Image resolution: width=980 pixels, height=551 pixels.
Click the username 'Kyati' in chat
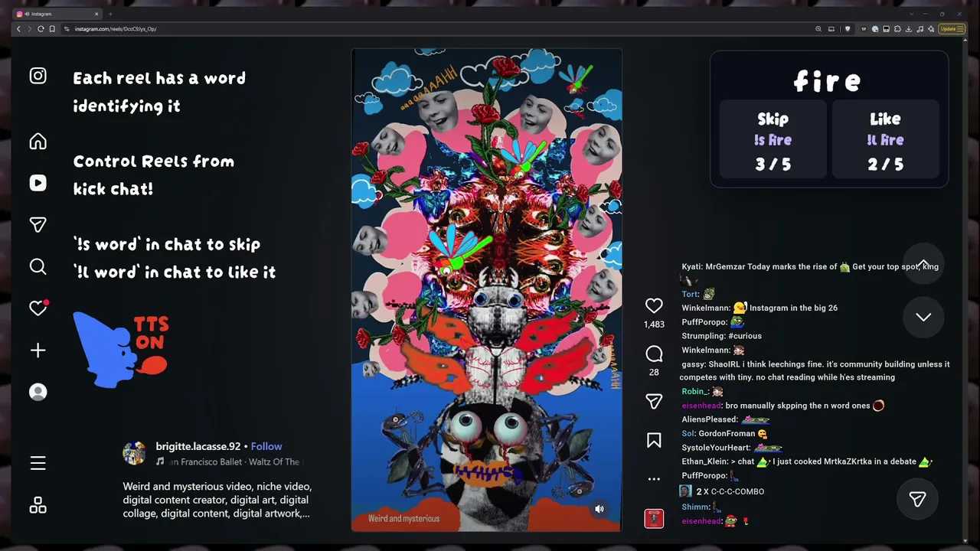click(691, 266)
